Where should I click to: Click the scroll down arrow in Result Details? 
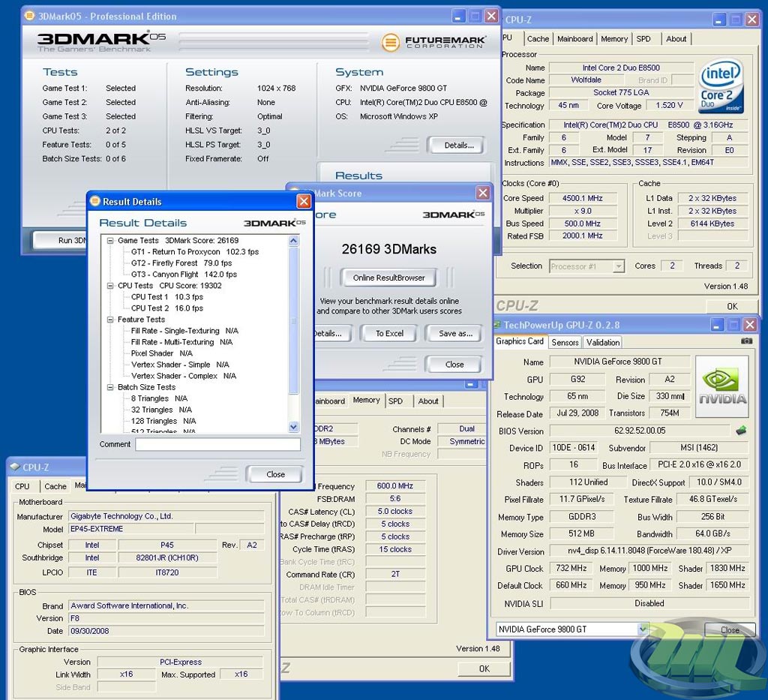click(293, 427)
